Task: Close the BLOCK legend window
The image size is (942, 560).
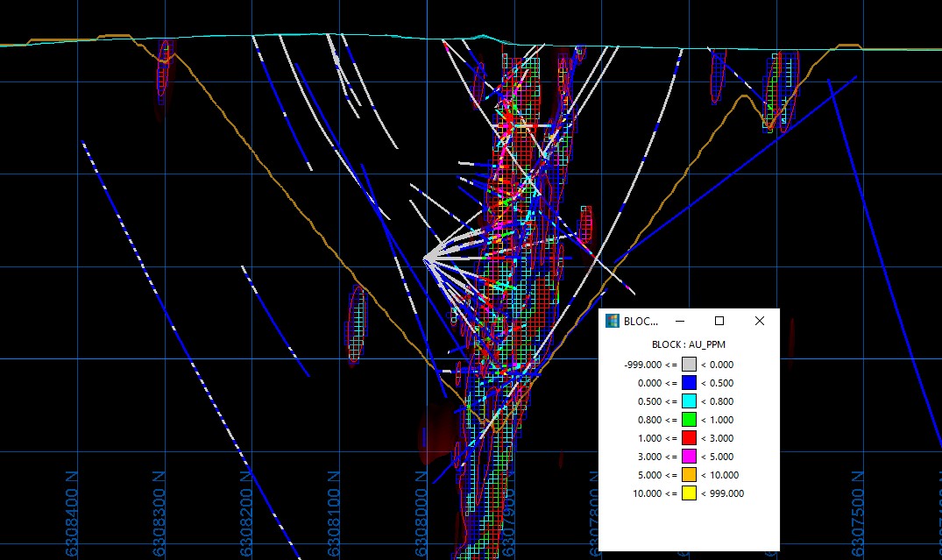Action: [759, 321]
